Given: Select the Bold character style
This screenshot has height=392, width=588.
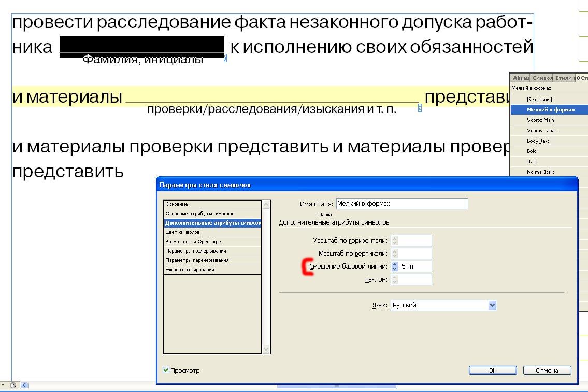Looking at the screenshot, I should click(549, 151).
